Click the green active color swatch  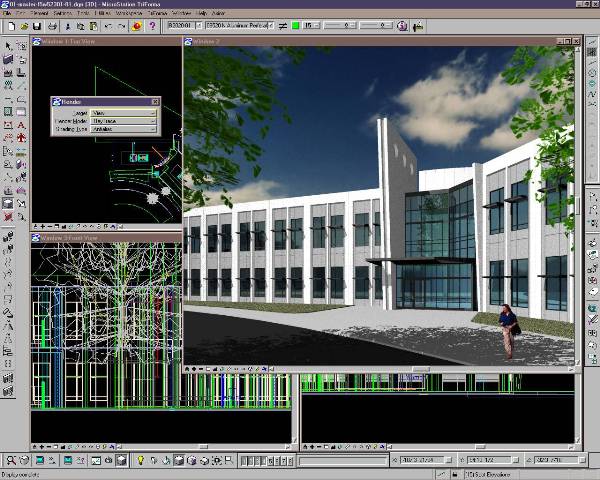point(296,26)
